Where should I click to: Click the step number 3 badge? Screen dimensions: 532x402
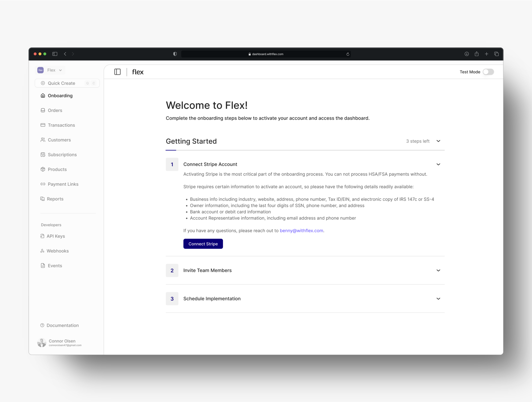point(172,299)
